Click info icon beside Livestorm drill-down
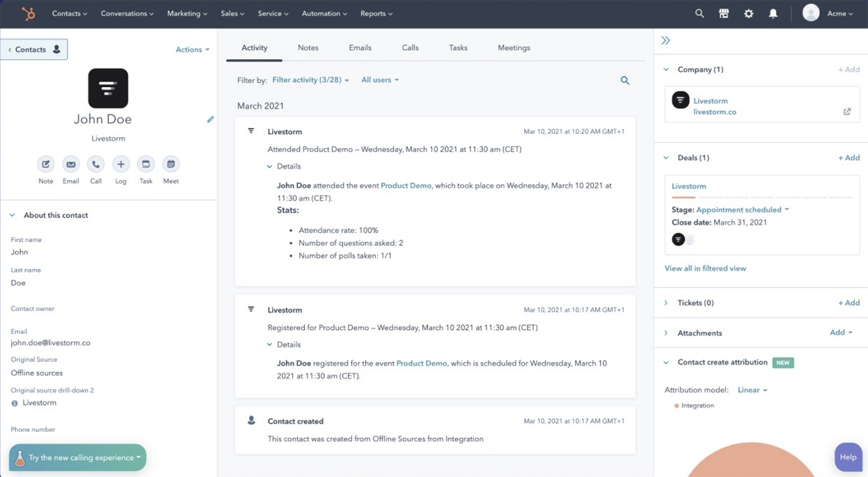 (15, 403)
